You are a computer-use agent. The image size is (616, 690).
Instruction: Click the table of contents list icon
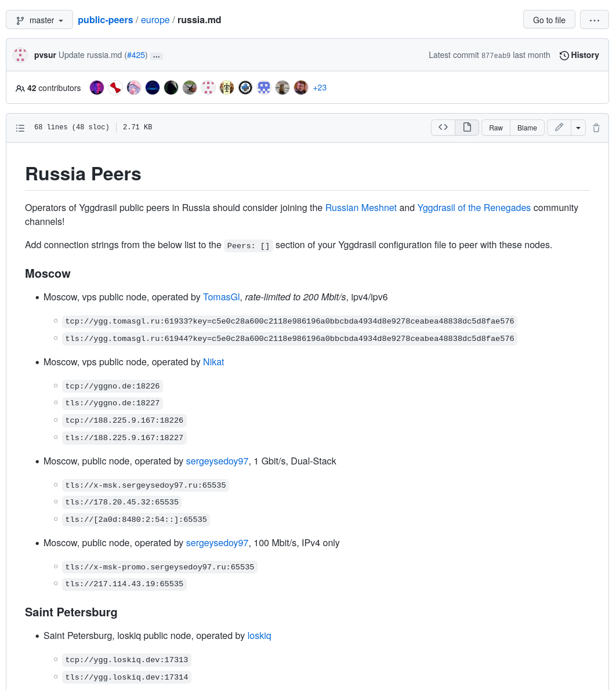point(20,128)
